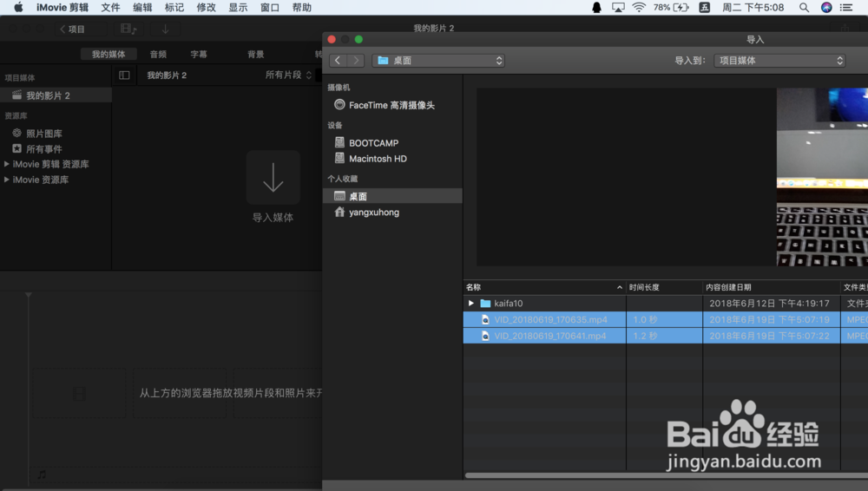Switch to the 字幕 tab
This screenshot has width=868, height=491.
pos(199,54)
